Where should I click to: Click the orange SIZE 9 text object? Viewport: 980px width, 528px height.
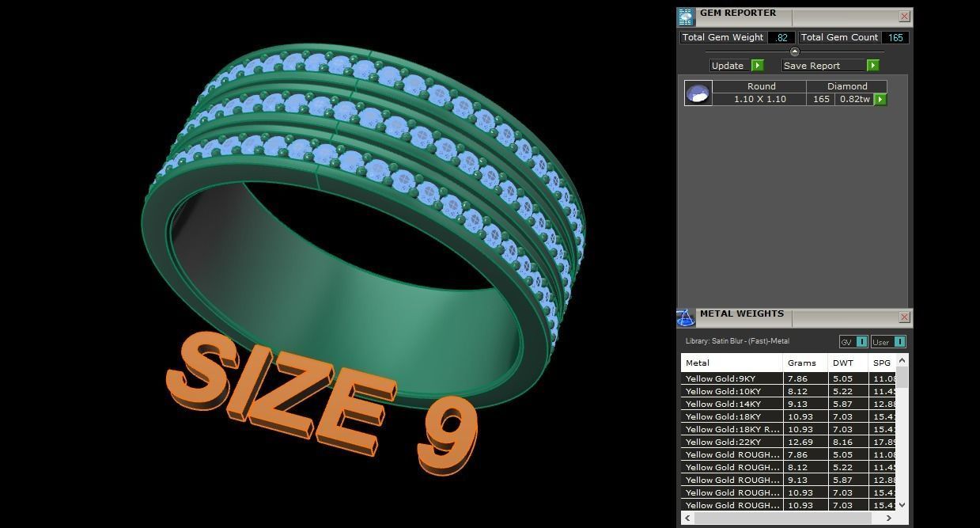322,402
